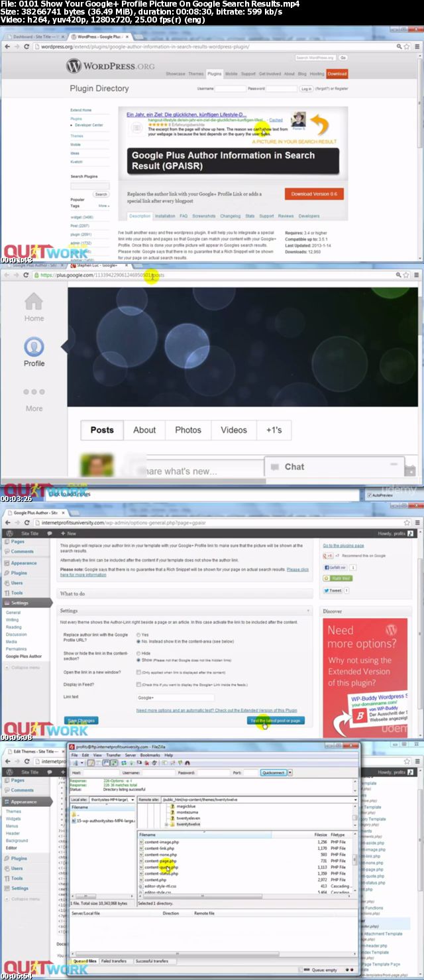Select the 'No, instead show it in content-area' radio
424x980 pixels.
point(138,641)
